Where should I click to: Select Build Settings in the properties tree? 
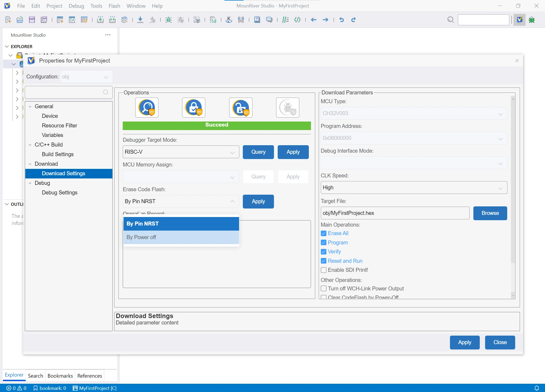58,154
